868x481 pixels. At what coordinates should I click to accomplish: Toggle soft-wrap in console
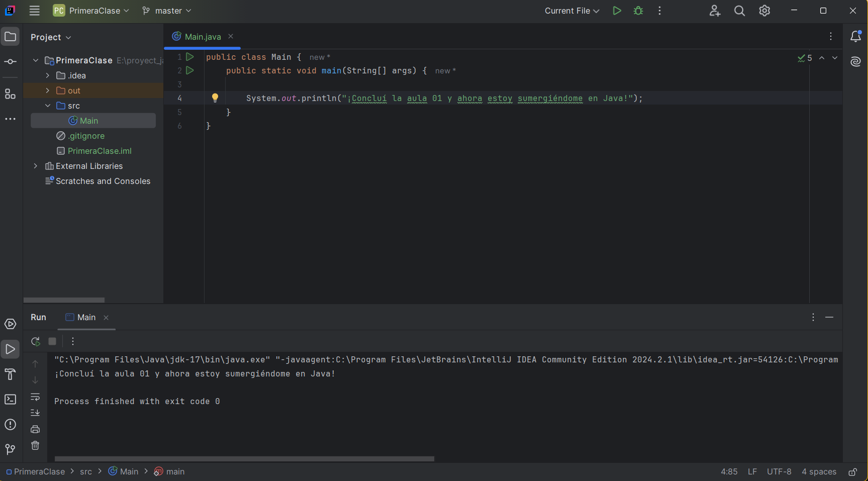click(35, 397)
